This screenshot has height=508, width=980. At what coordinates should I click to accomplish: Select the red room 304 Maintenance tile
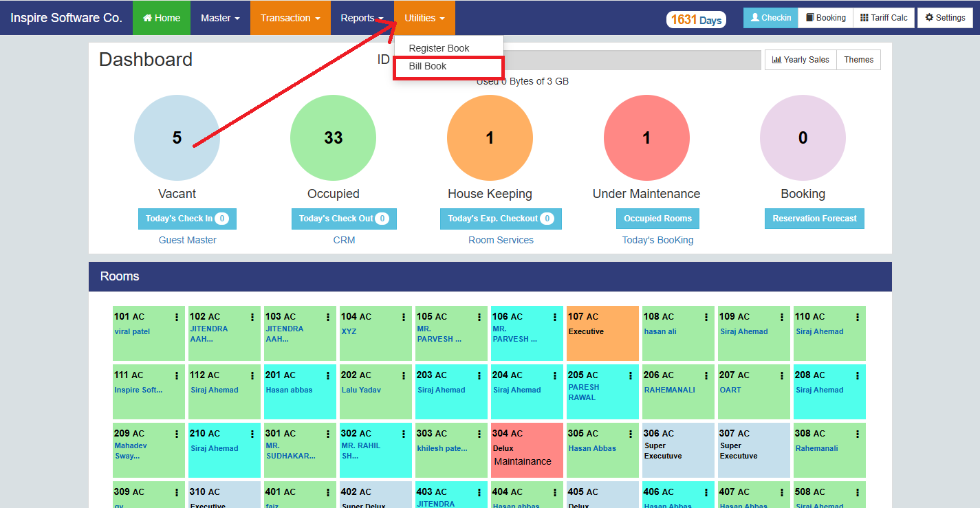527,450
